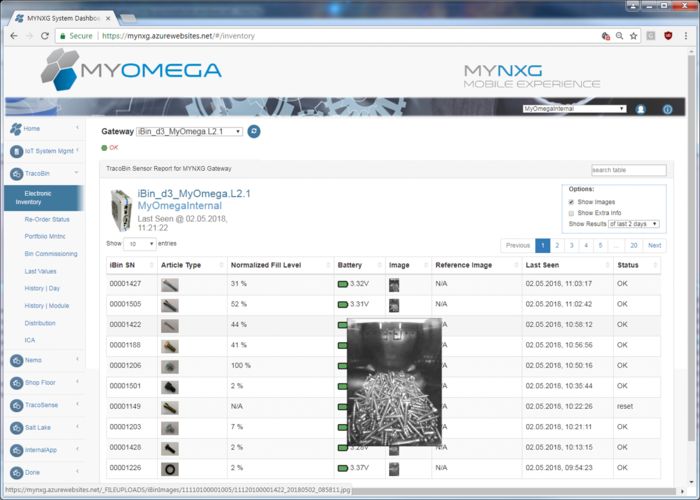Open bin image thumbnail for row 00001505
This screenshot has width=700, height=500.
coord(394,305)
